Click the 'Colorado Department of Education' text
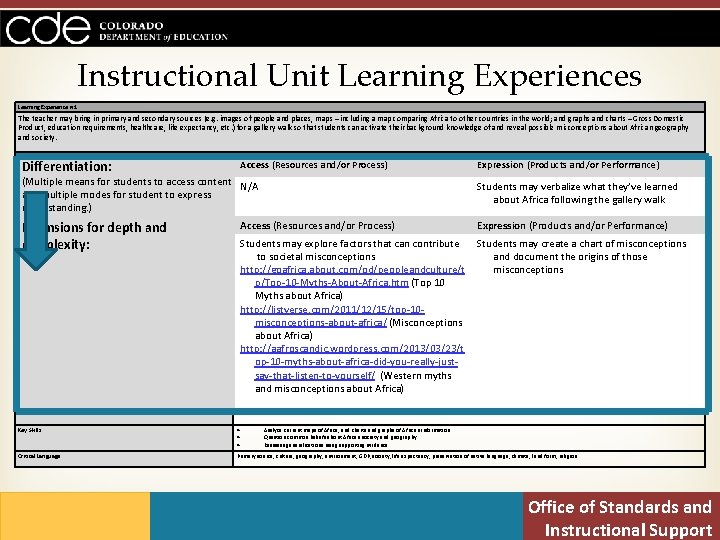This screenshot has width=720, height=540. tap(163, 31)
